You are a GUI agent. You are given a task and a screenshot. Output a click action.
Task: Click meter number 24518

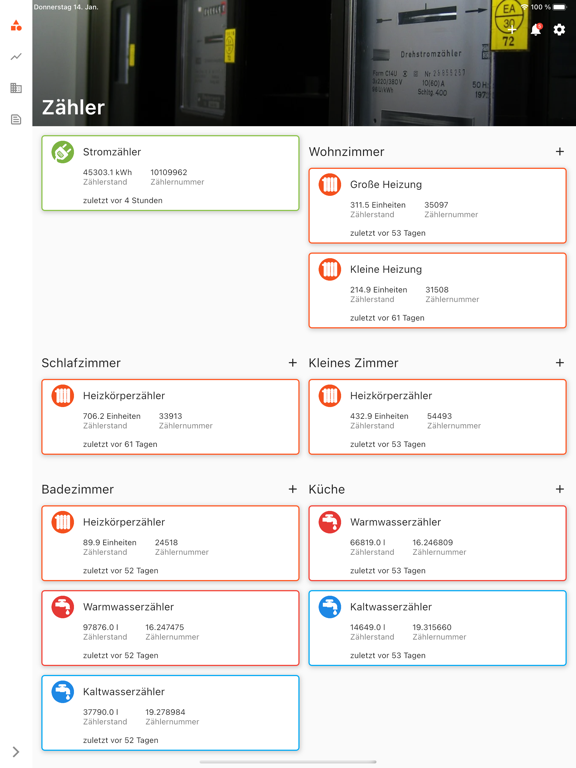[167, 543]
